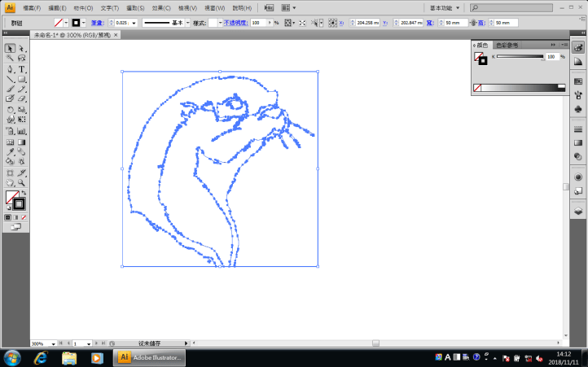Image resolution: width=588 pixels, height=367 pixels.
Task: Select the Hand tool
Action: (x=10, y=183)
